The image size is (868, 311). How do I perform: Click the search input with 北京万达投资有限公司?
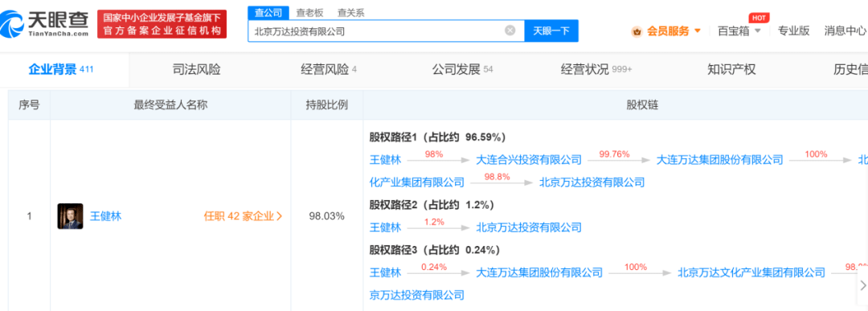coord(376,31)
